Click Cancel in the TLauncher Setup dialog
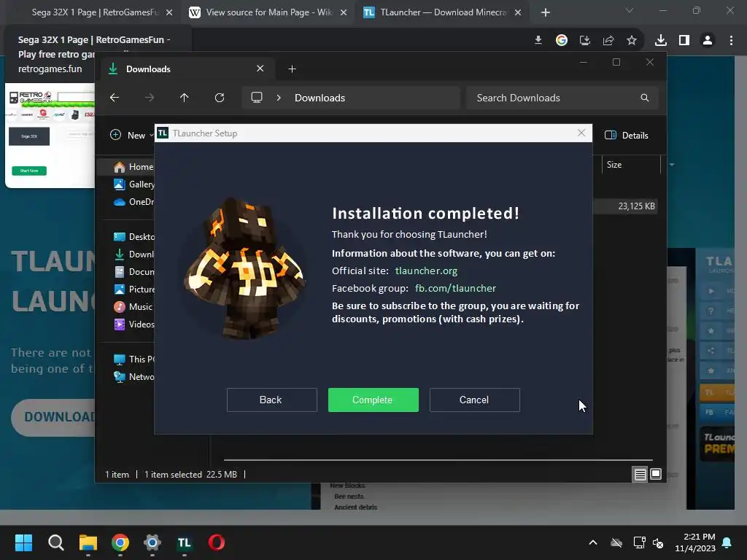 tap(474, 400)
